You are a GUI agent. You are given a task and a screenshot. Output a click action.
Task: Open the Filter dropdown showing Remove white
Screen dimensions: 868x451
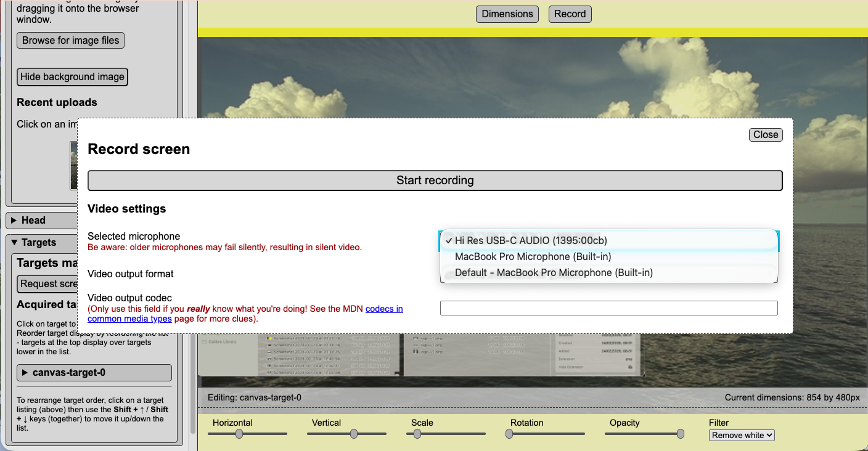pyautogui.click(x=741, y=435)
